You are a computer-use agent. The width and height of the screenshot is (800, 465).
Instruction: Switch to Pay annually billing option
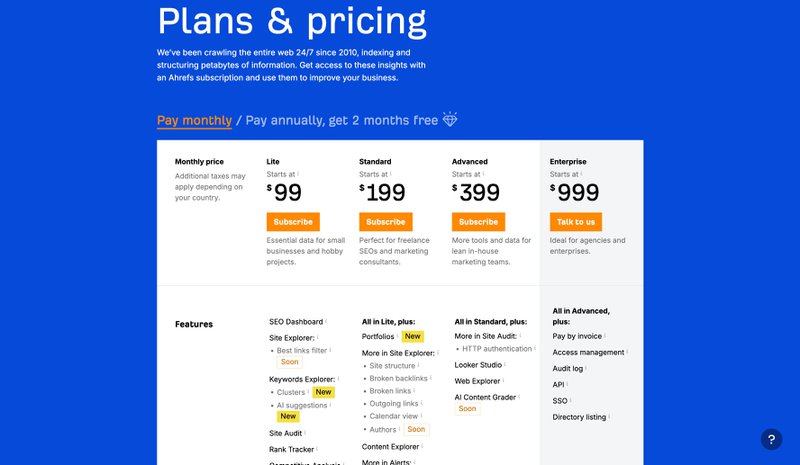point(341,120)
